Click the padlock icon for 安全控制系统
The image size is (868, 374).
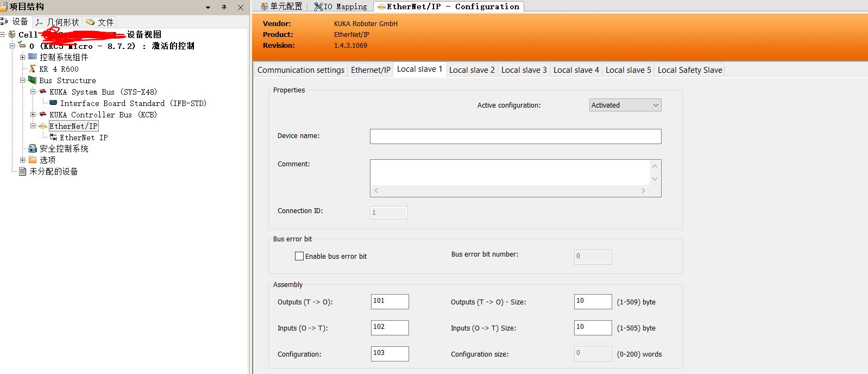33,148
